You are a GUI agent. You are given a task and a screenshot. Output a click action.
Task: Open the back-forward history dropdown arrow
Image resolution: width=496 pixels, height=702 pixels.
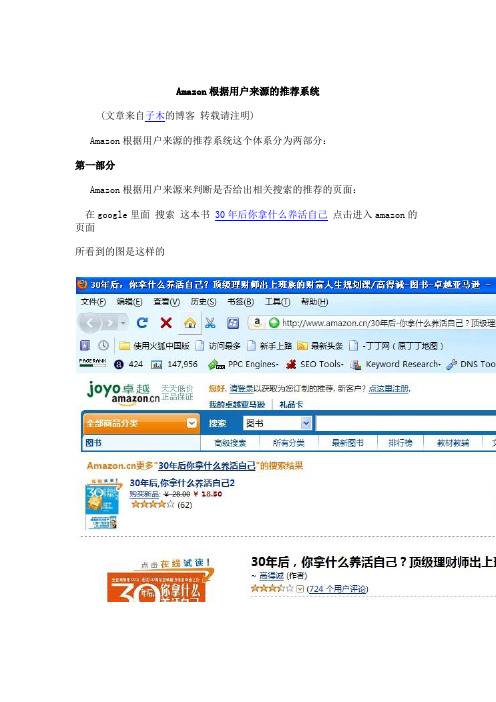click(123, 323)
